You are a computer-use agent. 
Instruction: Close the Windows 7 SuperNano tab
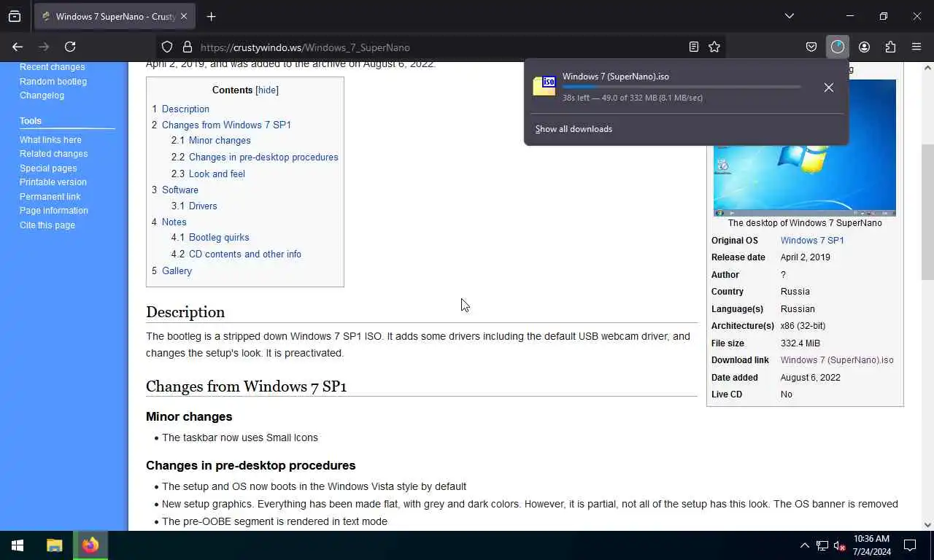click(x=183, y=16)
